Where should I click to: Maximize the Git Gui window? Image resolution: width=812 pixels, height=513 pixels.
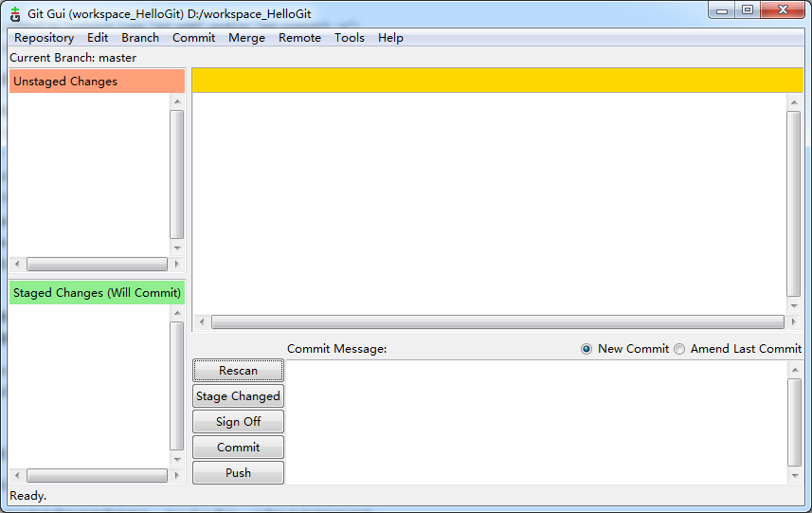(748, 10)
